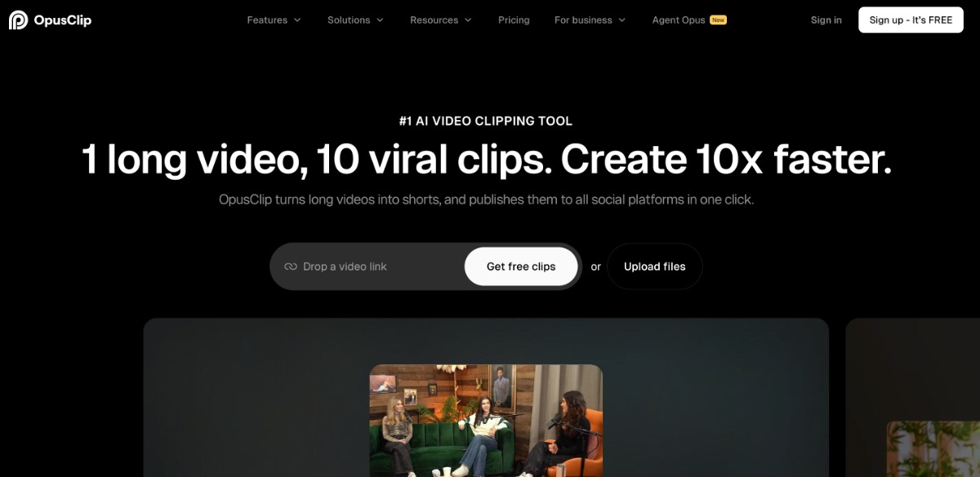This screenshot has height=477, width=980.
Task: Open the Pricing page
Action: 514,20
